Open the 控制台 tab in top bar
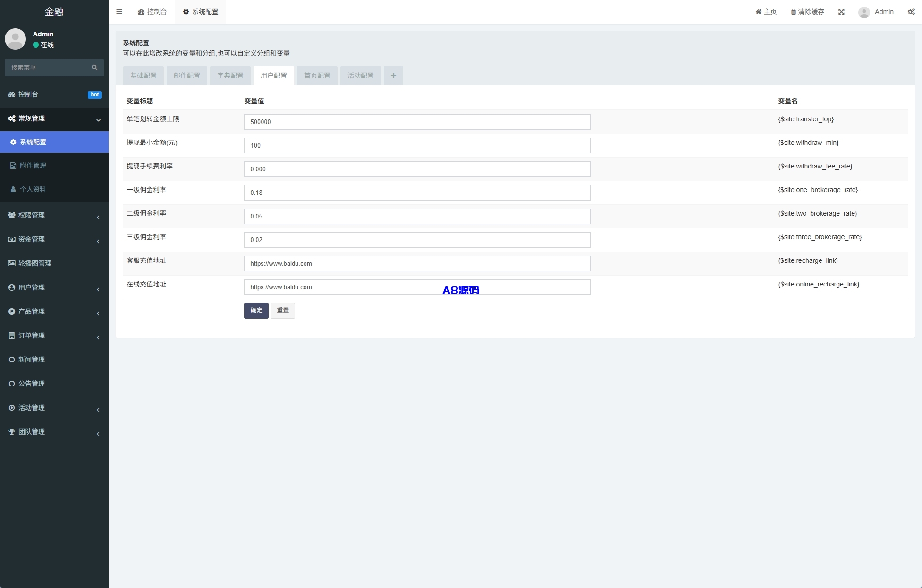922x588 pixels. [152, 12]
